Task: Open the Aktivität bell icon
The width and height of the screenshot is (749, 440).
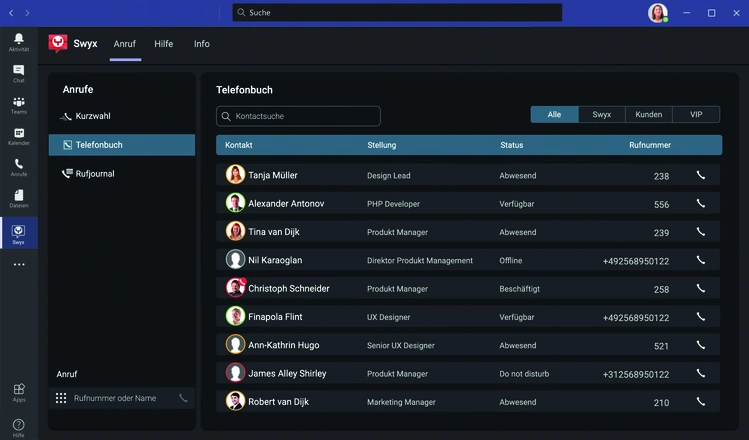Action: (x=18, y=41)
